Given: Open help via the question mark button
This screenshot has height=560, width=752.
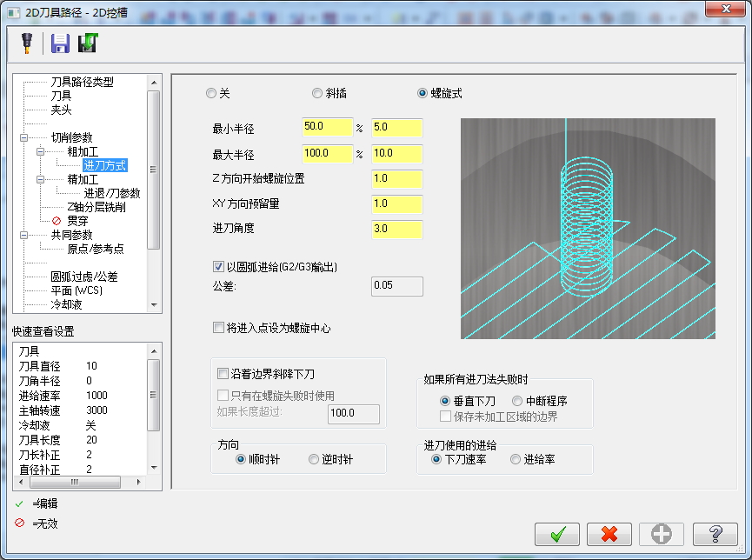Looking at the screenshot, I should (713, 534).
